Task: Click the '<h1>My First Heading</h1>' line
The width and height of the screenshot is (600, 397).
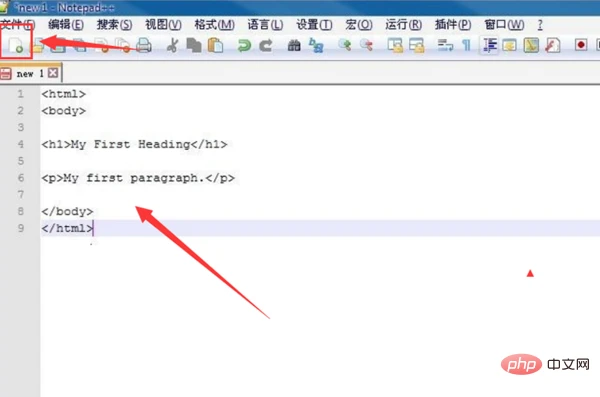Action: [134, 144]
